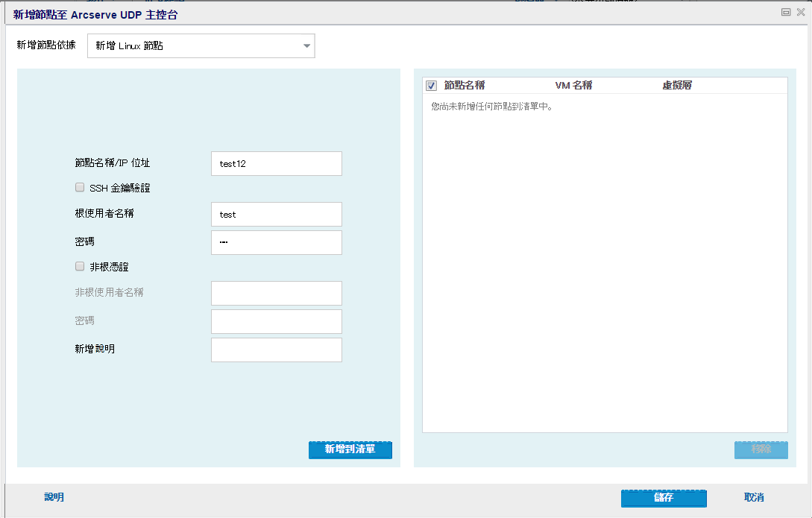Click the 您尚未新增任何節點到清單中 message
Screen dimensions: 812x518
pos(492,107)
